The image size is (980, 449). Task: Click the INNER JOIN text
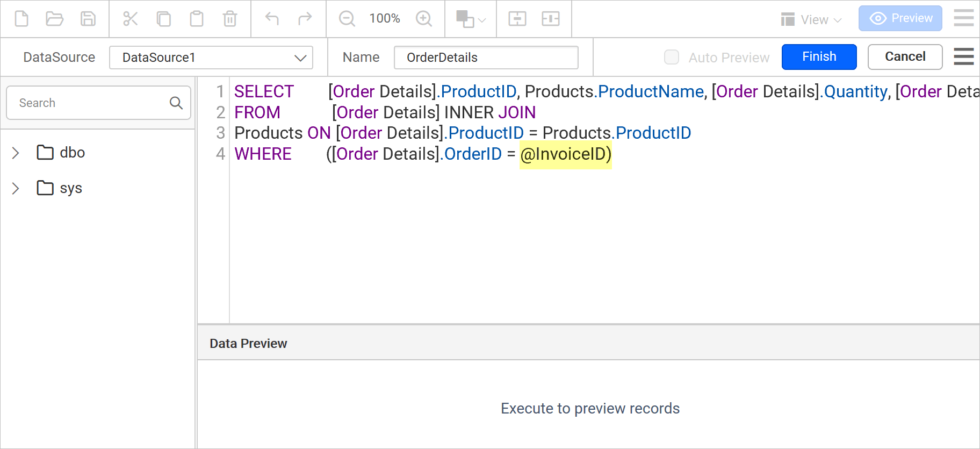coord(490,112)
